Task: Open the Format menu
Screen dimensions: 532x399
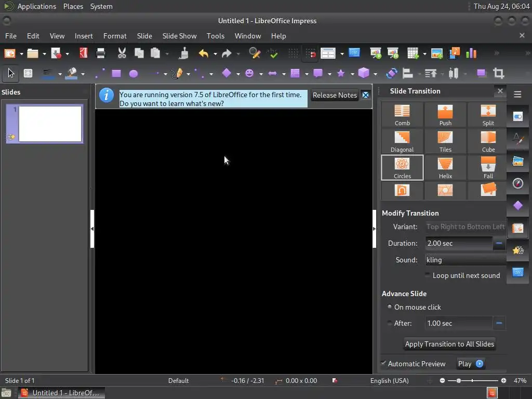Action: (x=115, y=36)
